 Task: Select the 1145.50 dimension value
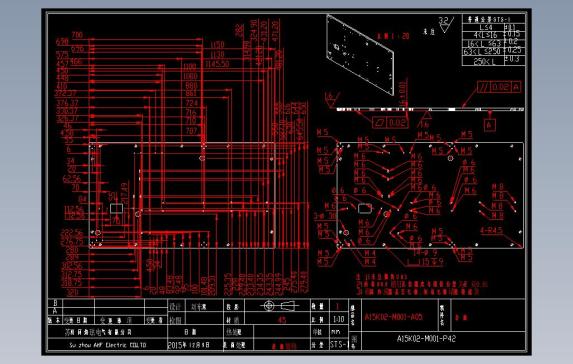tap(217, 64)
